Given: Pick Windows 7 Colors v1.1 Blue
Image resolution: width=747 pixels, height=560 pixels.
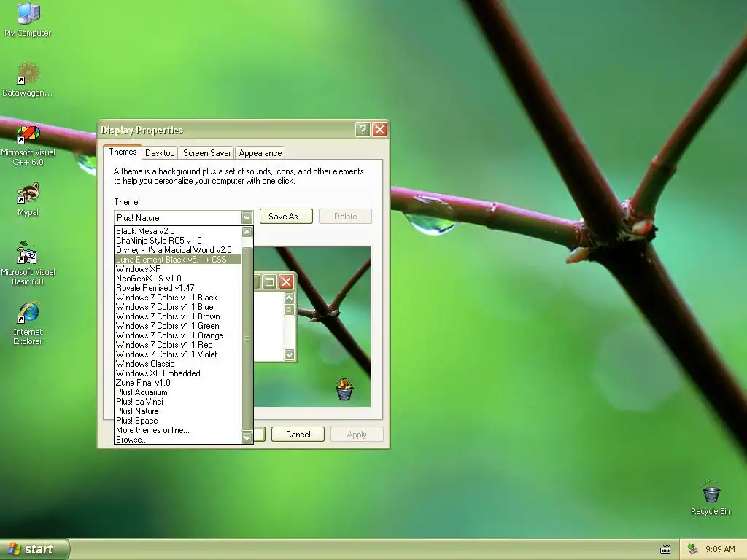Looking at the screenshot, I should point(178,307).
